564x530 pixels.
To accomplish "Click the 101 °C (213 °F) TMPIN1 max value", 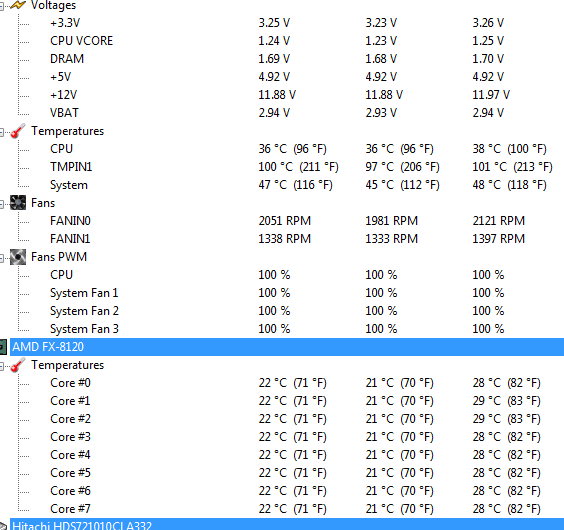I will (513, 167).
